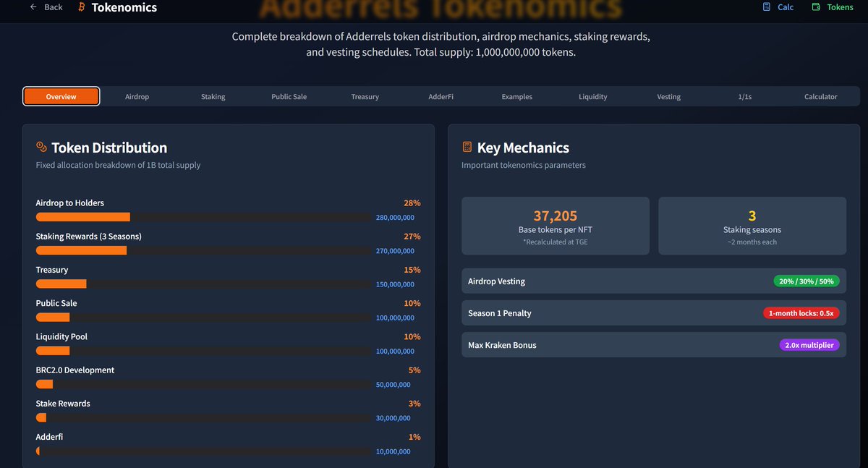Click the 270,000,000 token amount
Screen dimensions: 868x468
tap(395, 250)
